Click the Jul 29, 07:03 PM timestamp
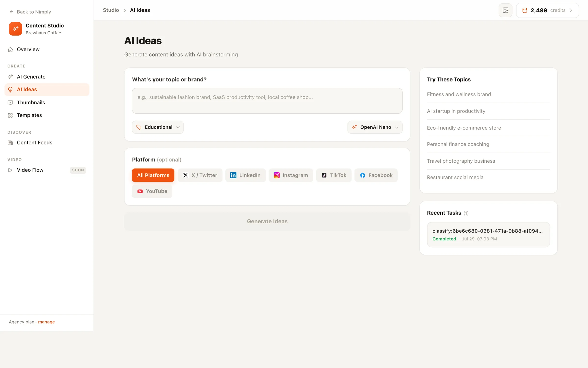Image resolution: width=588 pixels, height=368 pixels. pos(479,239)
